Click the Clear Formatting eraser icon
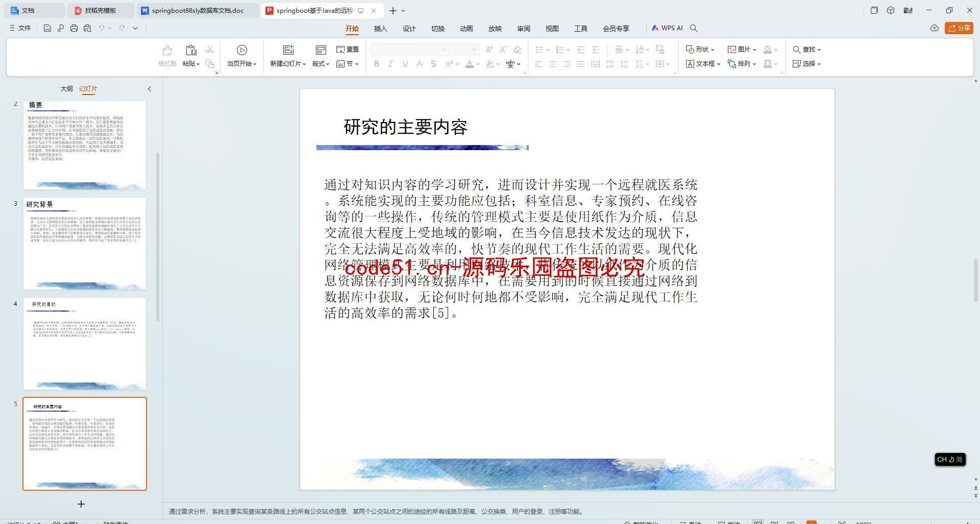This screenshot has height=524, width=980. pos(517,50)
